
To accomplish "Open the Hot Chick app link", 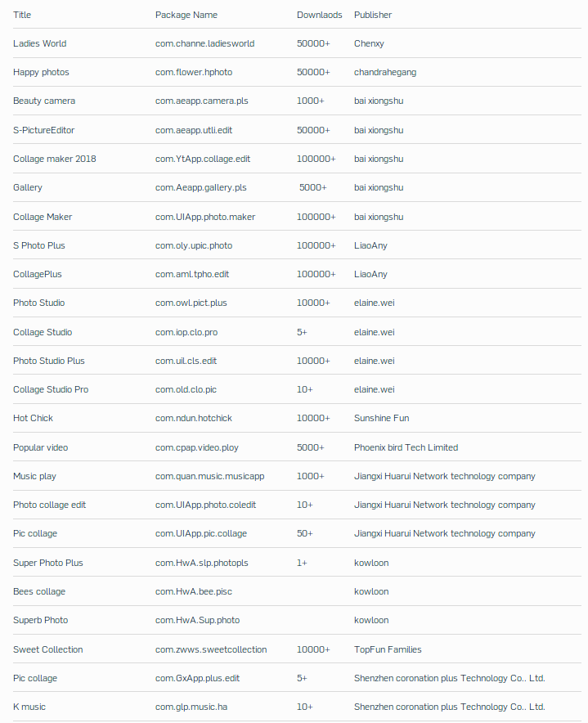I will (x=33, y=418).
